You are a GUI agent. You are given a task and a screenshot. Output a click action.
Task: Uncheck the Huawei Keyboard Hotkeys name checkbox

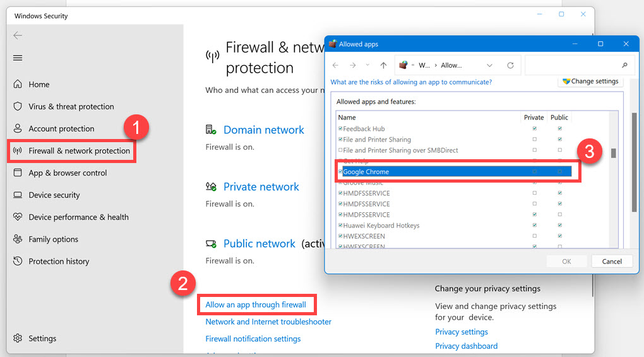[340, 226]
